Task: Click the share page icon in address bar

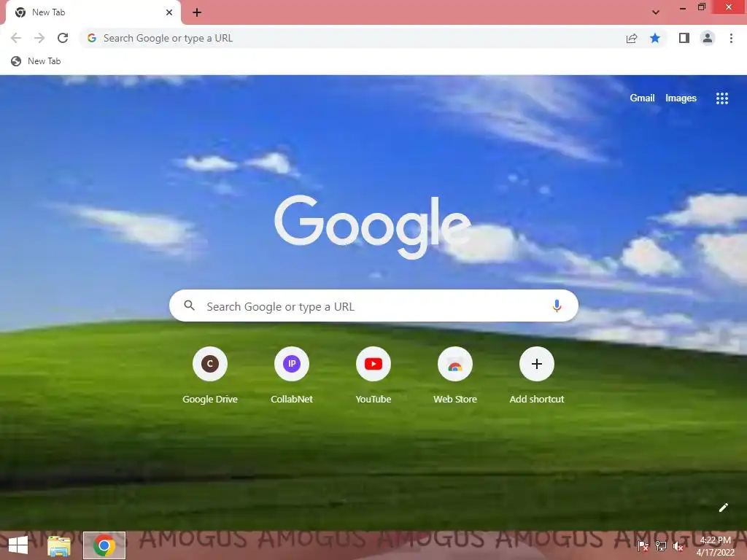Action: 632,38
